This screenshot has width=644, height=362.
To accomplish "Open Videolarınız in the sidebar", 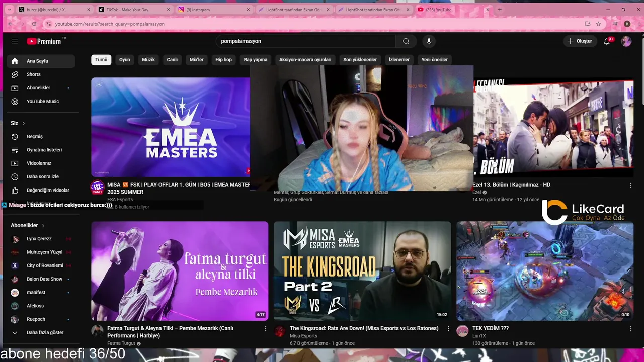I will pyautogui.click(x=41, y=163).
